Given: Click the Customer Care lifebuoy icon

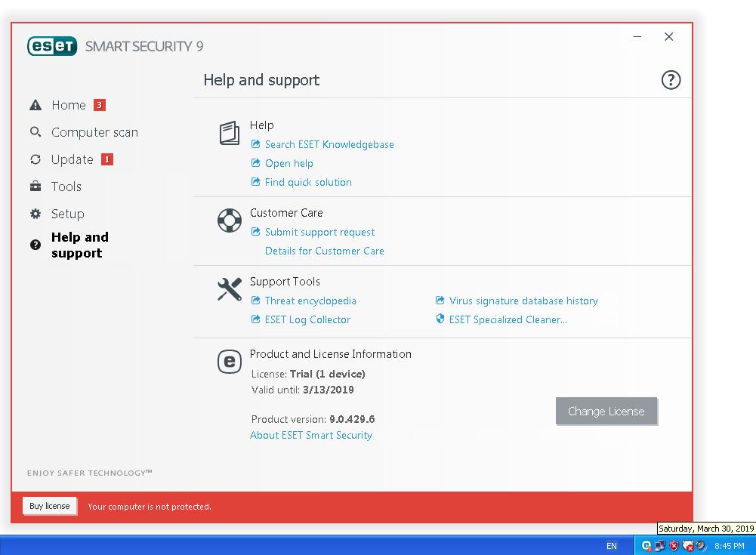Looking at the screenshot, I should pos(230,220).
